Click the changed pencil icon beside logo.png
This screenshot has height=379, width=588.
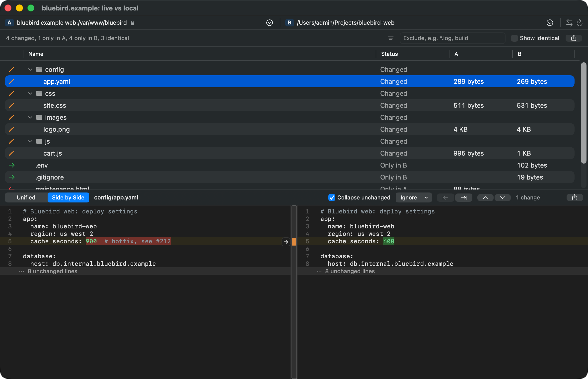tap(11, 129)
